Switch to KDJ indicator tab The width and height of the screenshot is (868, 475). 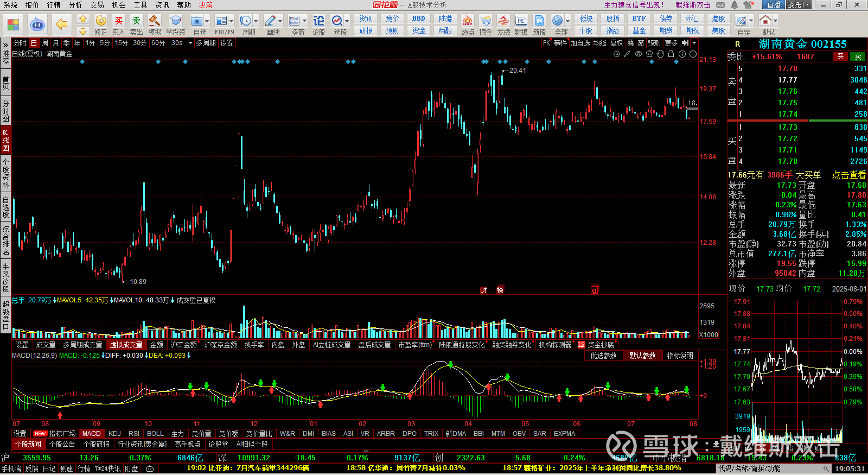(114, 434)
